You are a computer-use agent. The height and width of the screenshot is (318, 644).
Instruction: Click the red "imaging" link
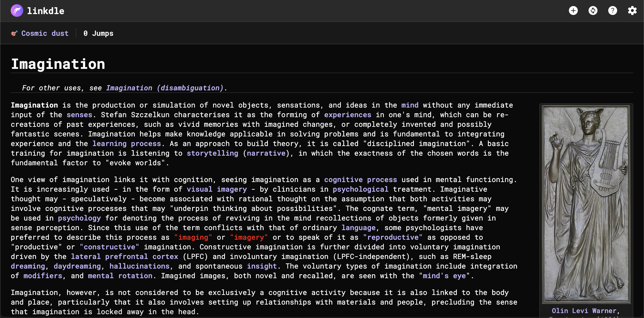[193, 237]
